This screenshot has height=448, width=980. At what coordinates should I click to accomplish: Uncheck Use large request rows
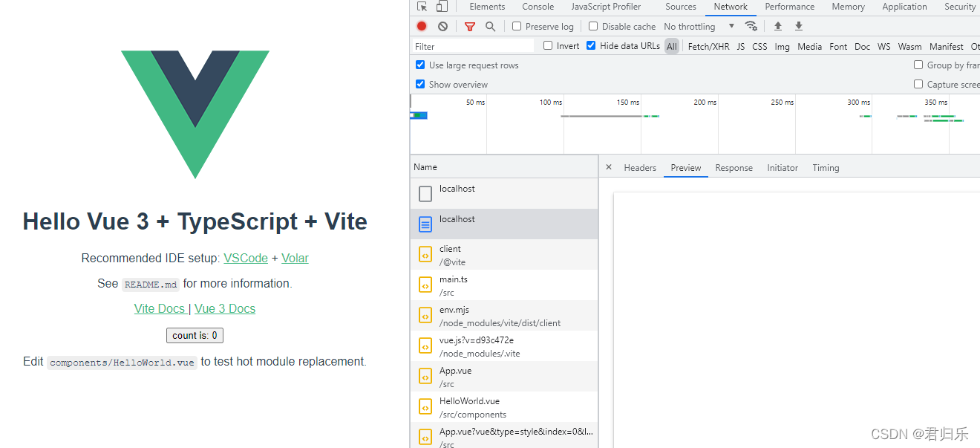click(x=420, y=65)
